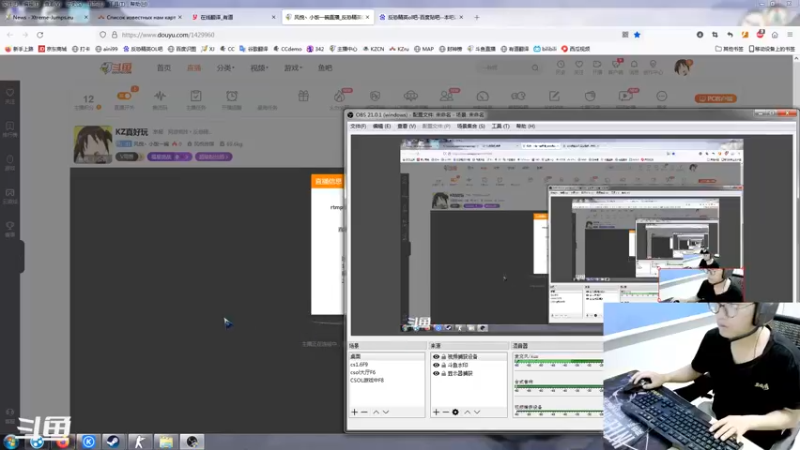
Task: Click the blue bookmark star icon
Action: [x=637, y=35]
